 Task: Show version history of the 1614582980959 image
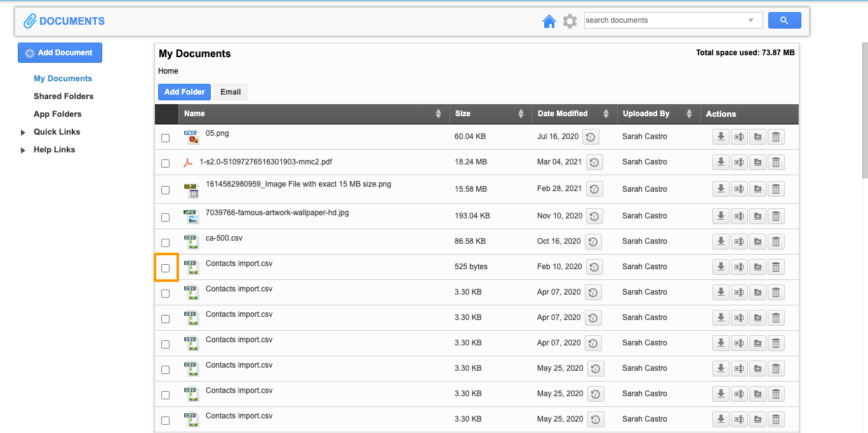tap(592, 189)
